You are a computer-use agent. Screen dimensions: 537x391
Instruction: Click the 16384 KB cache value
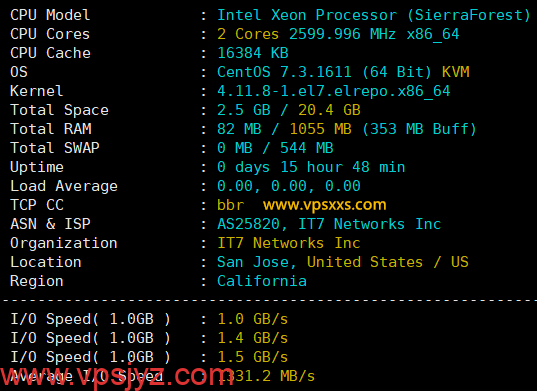(253, 53)
